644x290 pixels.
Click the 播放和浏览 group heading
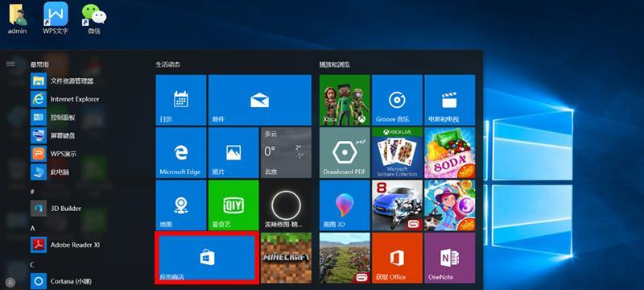335,64
